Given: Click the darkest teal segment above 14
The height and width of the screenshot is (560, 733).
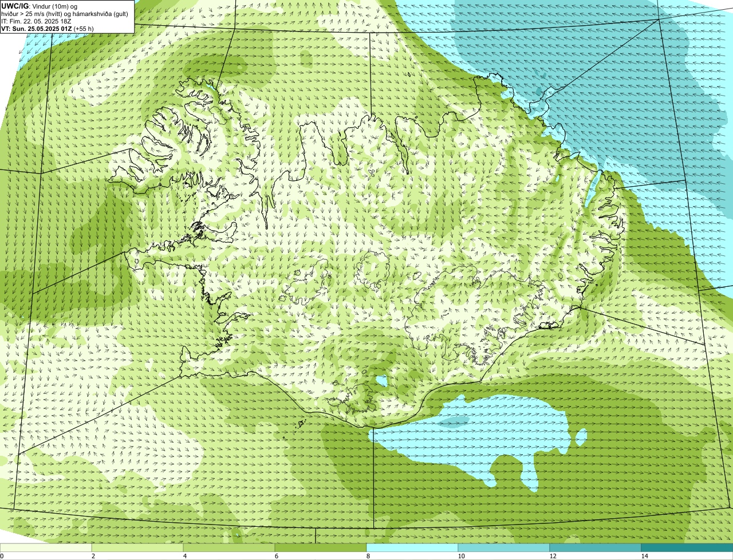Looking at the screenshot, I should point(687,548).
